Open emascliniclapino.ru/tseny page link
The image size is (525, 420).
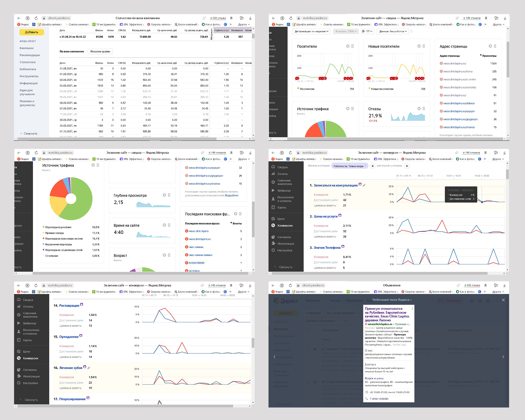click(x=458, y=71)
